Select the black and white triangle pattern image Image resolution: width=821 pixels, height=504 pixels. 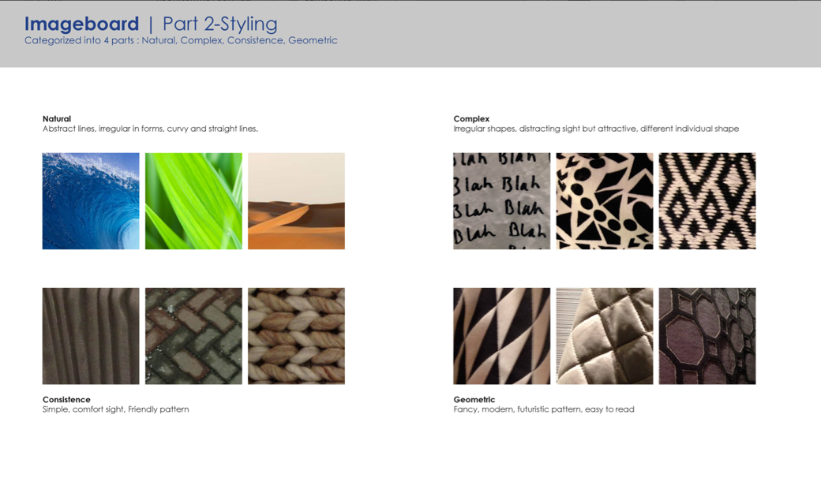coord(501,336)
